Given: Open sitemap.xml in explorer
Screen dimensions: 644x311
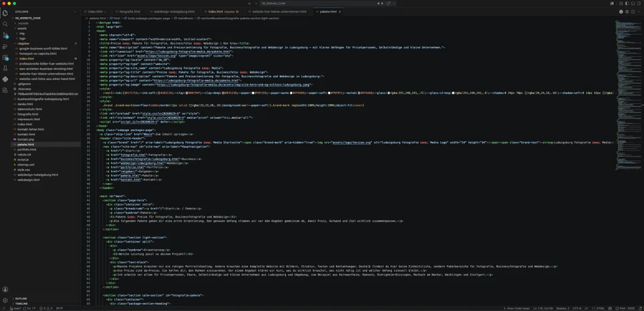Looking at the screenshot, I should click(x=26, y=164).
